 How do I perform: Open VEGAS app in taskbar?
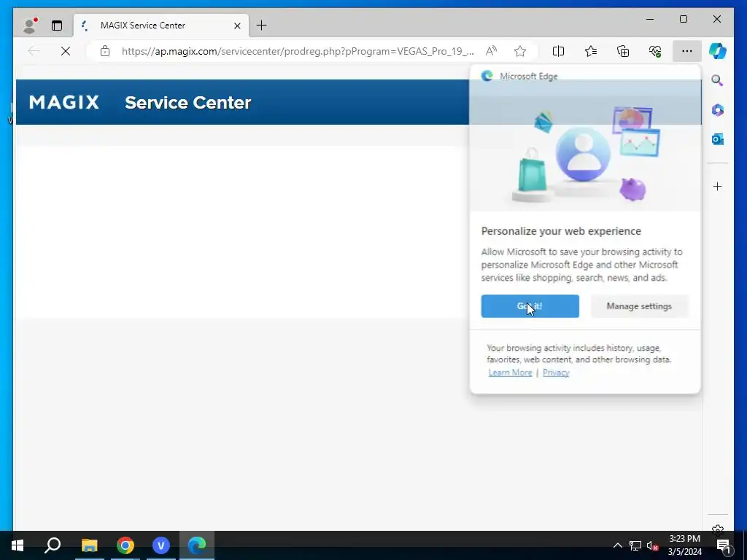click(x=161, y=545)
